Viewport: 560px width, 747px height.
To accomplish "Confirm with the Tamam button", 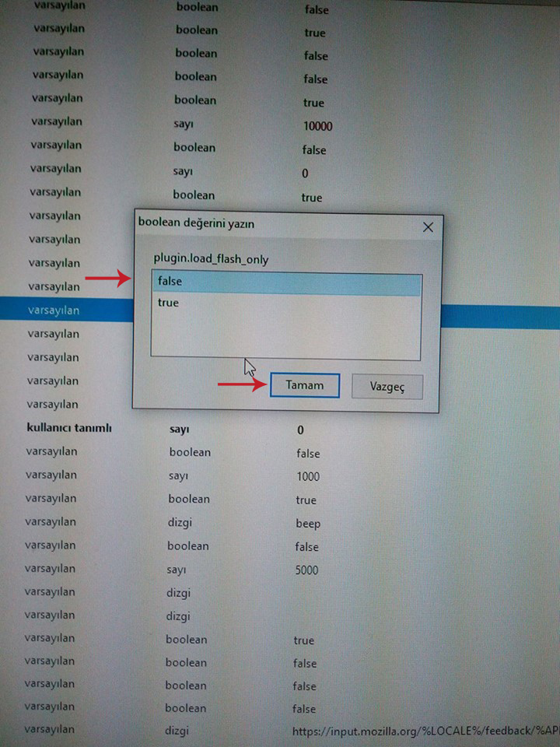I will point(305,385).
